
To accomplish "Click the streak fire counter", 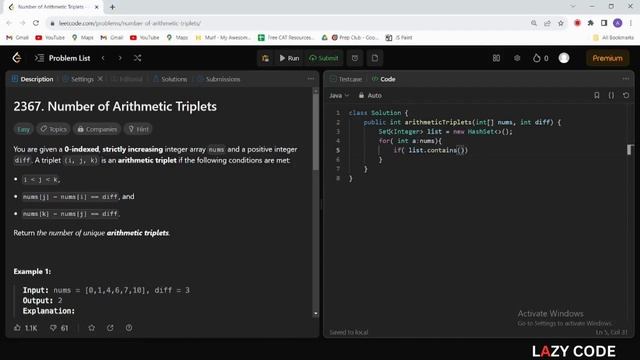I will click(x=540, y=58).
